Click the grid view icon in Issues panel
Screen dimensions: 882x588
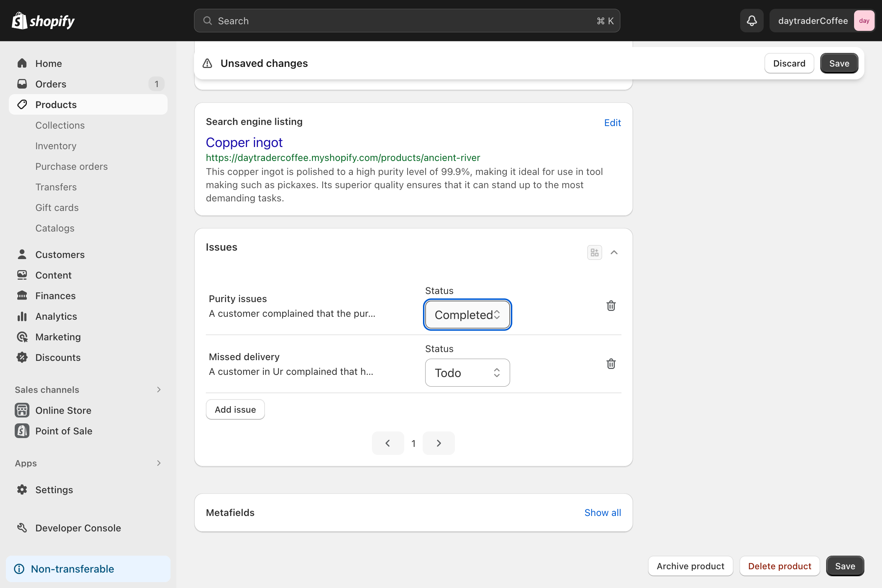pyautogui.click(x=595, y=251)
